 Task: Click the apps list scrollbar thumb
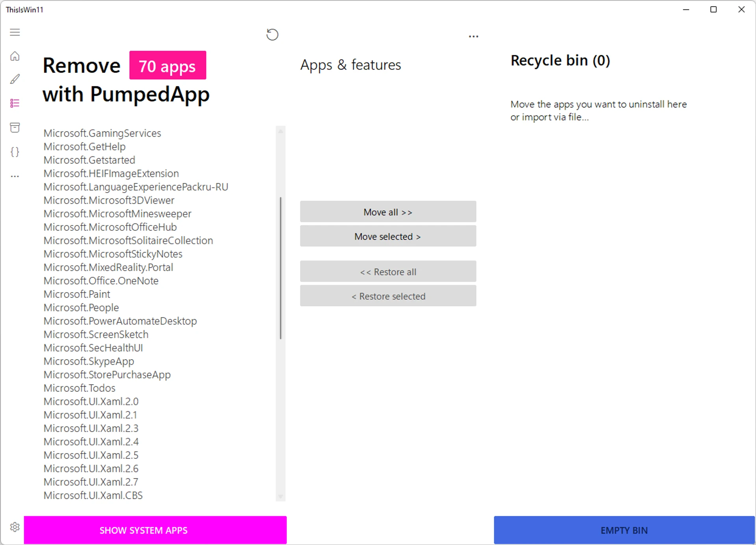point(280,268)
